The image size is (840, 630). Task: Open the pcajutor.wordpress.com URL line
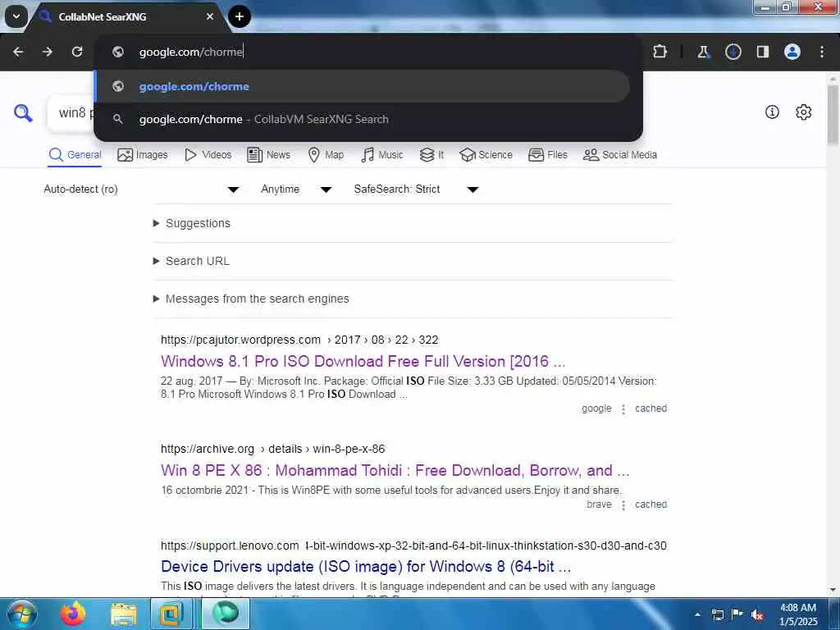(299, 340)
